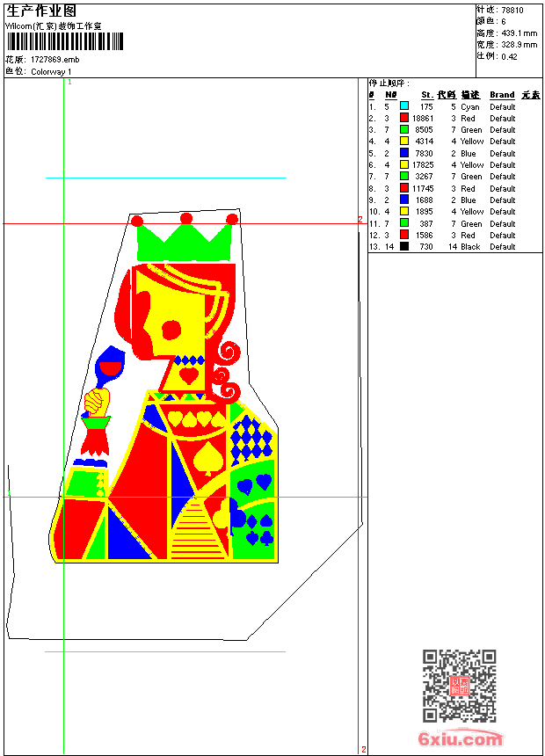Click 'Blue' description in stop row 5

(x=469, y=154)
